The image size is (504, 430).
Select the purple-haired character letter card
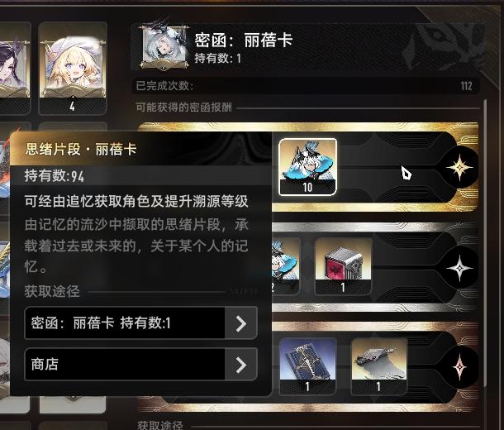(15, 68)
